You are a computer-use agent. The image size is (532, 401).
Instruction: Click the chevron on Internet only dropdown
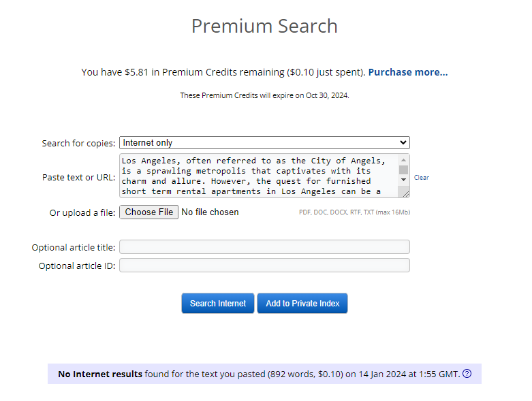click(403, 142)
